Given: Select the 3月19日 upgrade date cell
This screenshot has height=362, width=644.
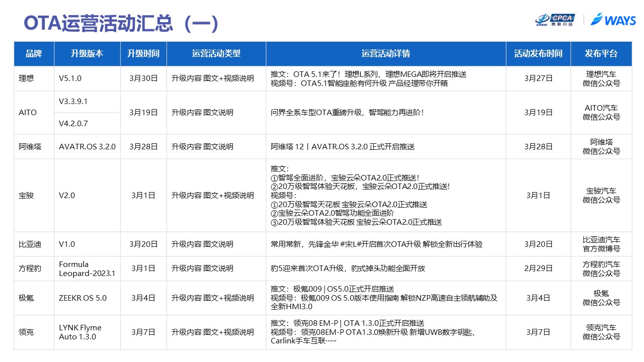Looking at the screenshot, I should coord(143,113).
